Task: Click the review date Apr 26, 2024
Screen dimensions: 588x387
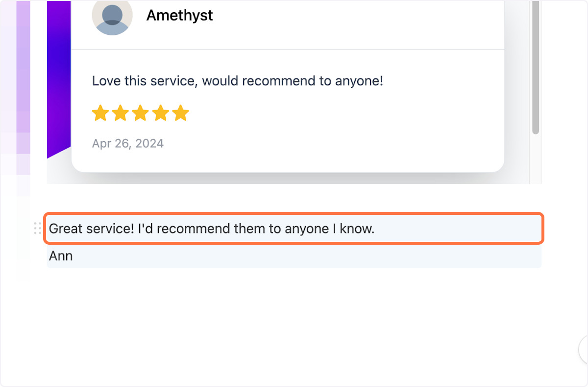Action: (127, 143)
